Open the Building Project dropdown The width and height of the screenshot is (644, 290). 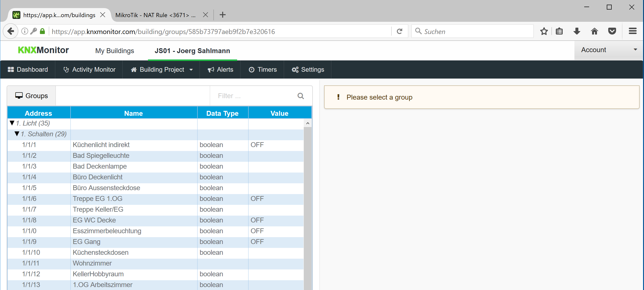coord(162,70)
